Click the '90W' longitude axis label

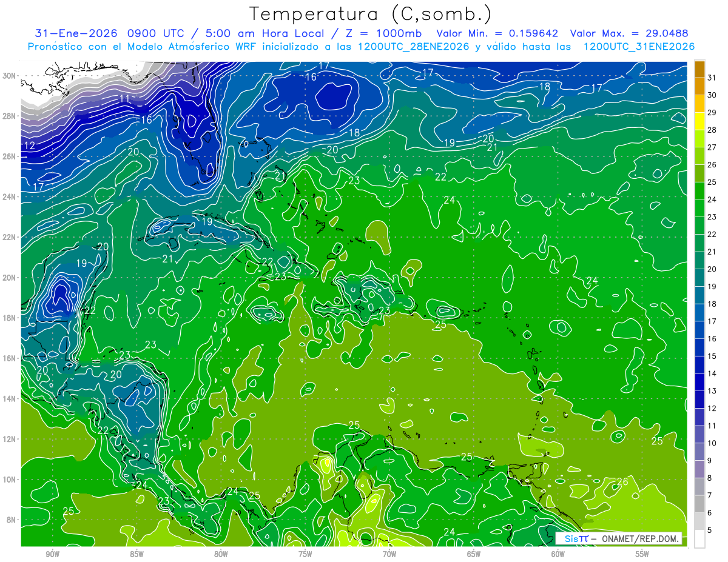[53, 554]
